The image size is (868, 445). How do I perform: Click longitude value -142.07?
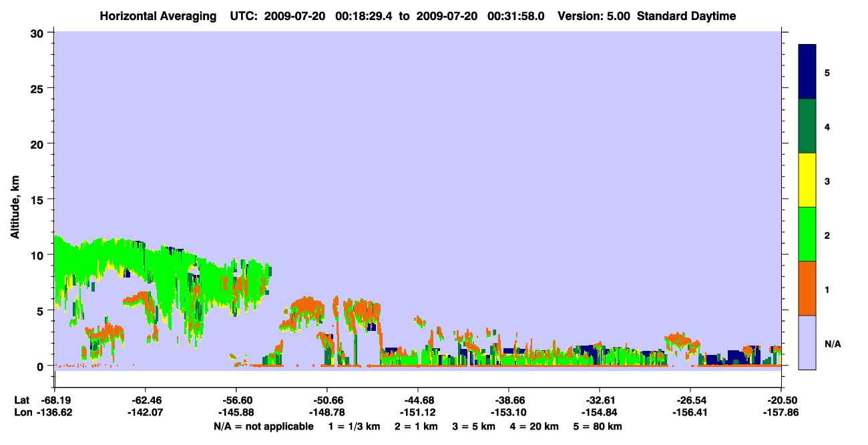click(145, 413)
